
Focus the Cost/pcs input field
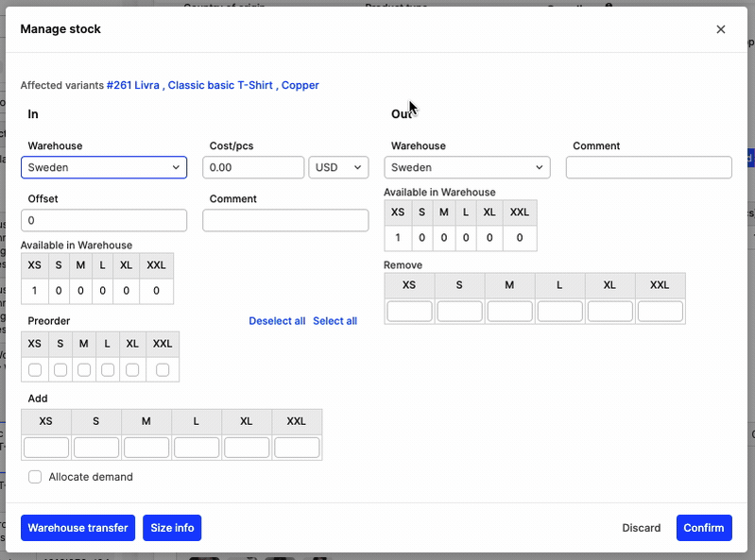pos(253,167)
